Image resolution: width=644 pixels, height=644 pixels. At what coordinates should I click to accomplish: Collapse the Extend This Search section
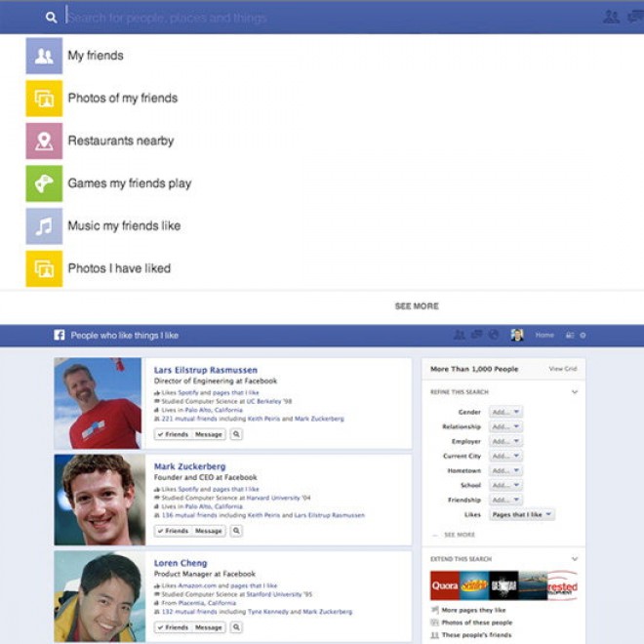point(575,559)
